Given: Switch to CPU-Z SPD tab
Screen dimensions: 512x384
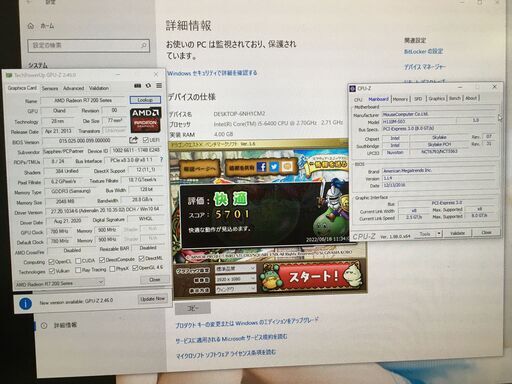Looking at the screenshot, I should pos(418,99).
